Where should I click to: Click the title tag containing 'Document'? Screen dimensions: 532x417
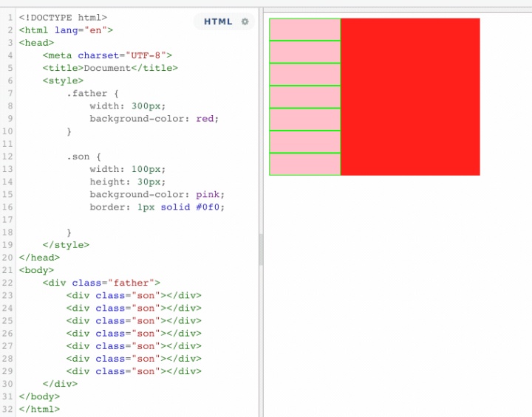coord(110,68)
